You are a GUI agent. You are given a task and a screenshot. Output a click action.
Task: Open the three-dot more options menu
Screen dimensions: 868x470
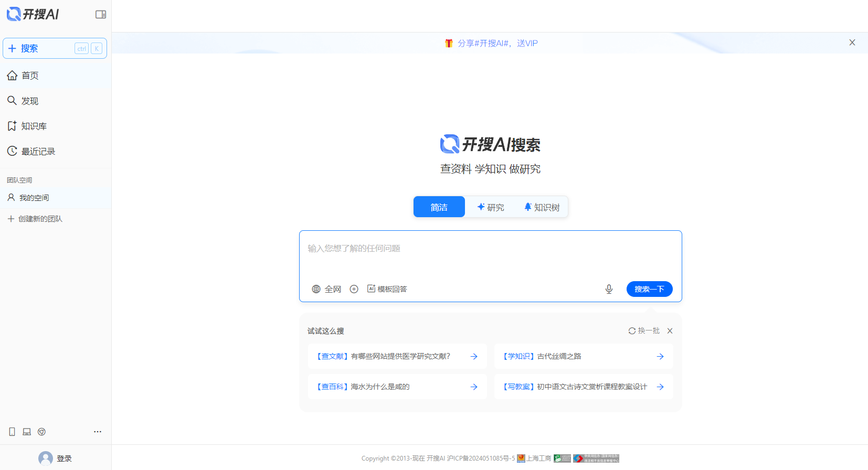click(x=98, y=432)
